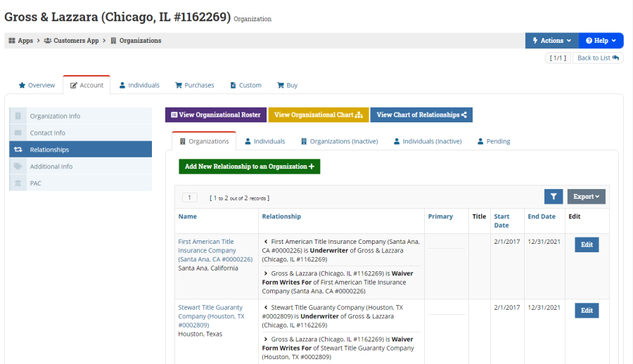Viewport: 633px width, 364px height.
Task: Click the Additional Info tags icon
Action: [x=18, y=167]
